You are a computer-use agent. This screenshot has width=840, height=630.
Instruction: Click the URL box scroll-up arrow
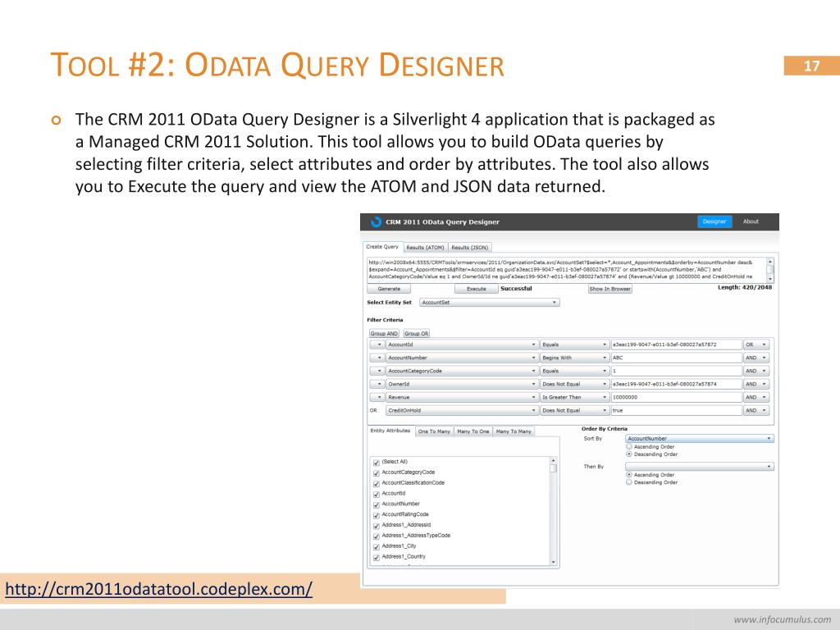tap(769, 262)
